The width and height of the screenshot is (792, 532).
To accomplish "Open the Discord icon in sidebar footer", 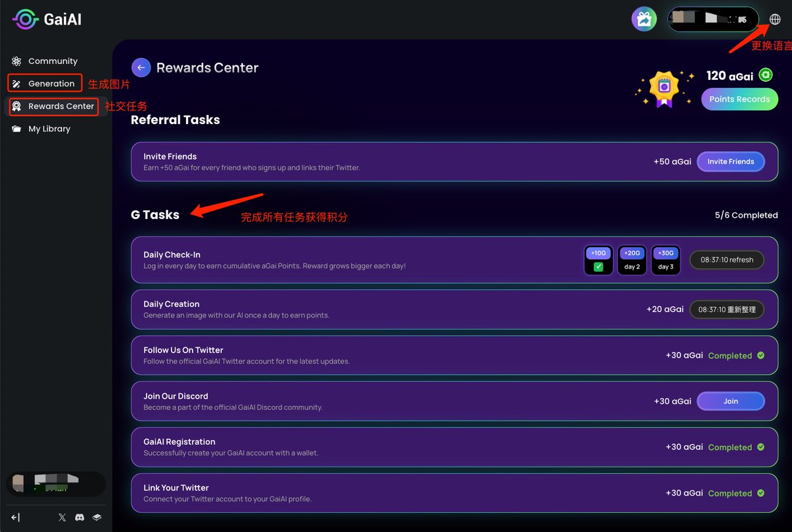I will click(x=80, y=517).
